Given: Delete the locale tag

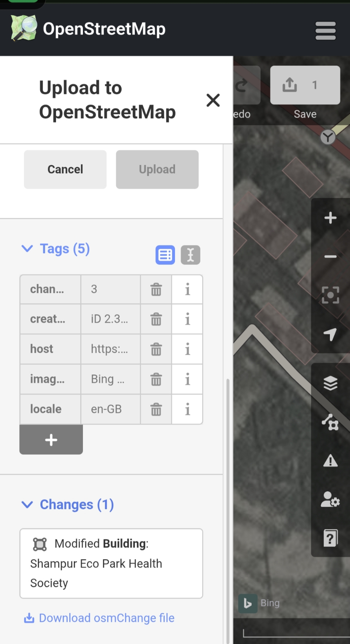Looking at the screenshot, I should [156, 409].
